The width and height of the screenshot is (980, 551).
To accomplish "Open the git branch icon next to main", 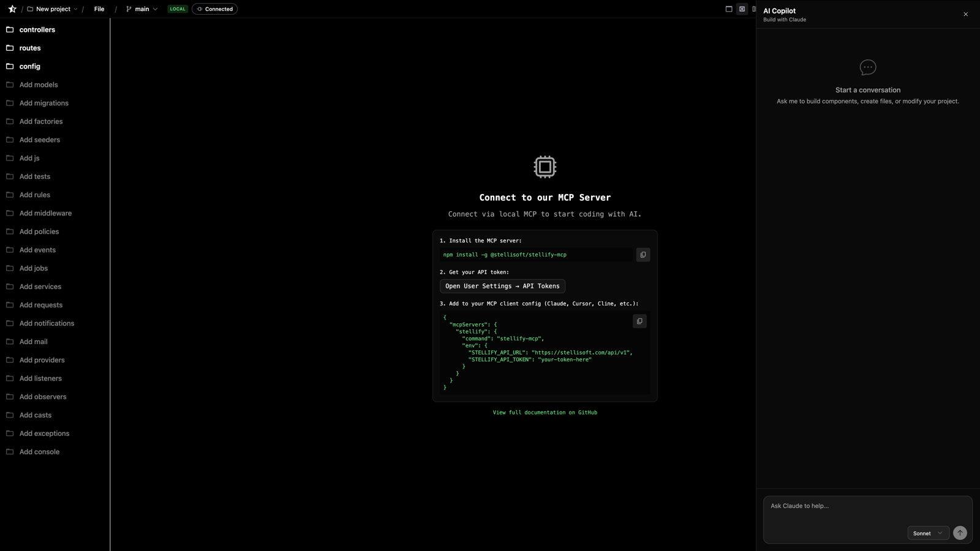I will 128,9.
